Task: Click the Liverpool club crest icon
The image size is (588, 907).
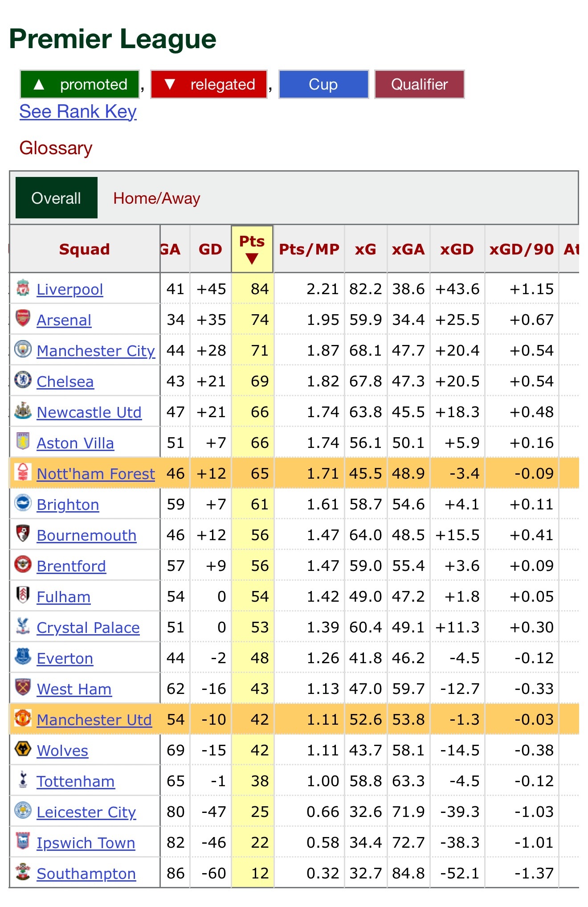Action: click(x=23, y=288)
